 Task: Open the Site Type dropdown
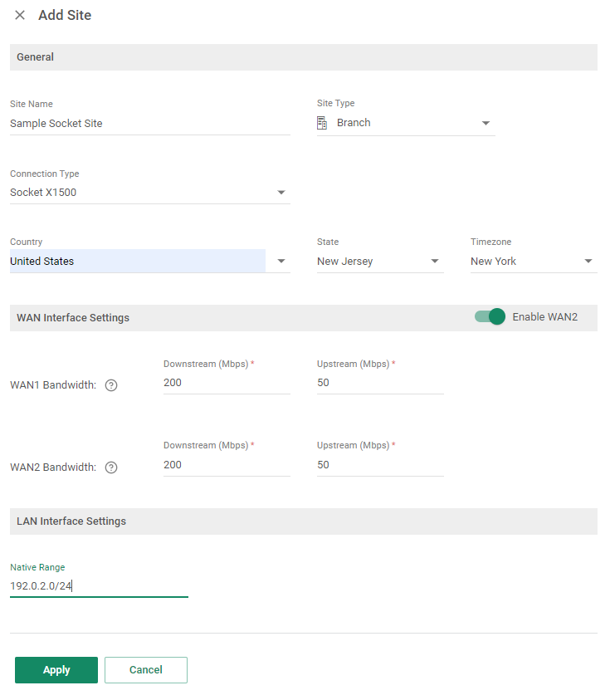pyautogui.click(x=486, y=122)
